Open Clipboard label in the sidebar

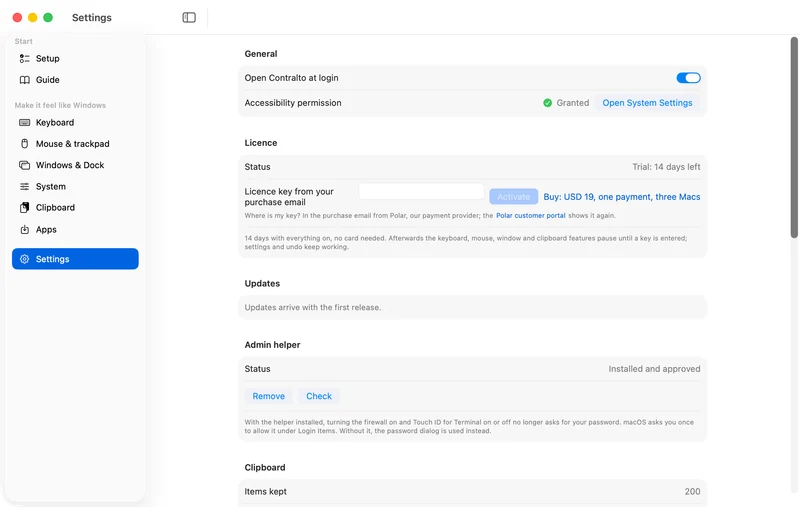pos(55,208)
